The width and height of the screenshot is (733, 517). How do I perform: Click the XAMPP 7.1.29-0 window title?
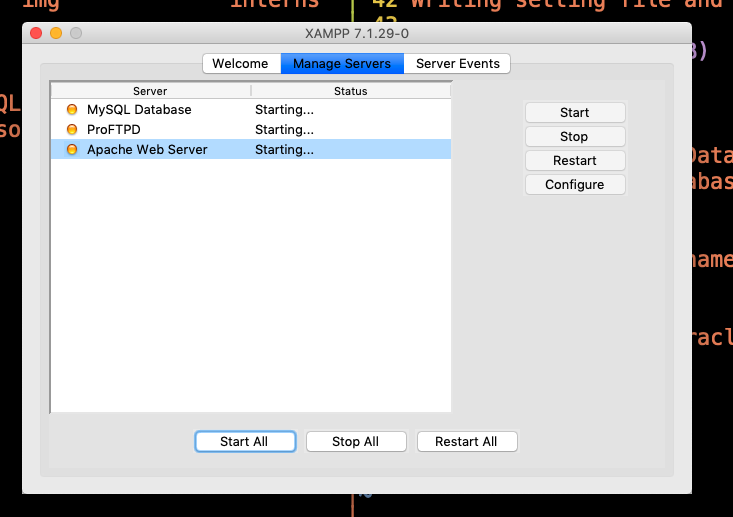(357, 34)
